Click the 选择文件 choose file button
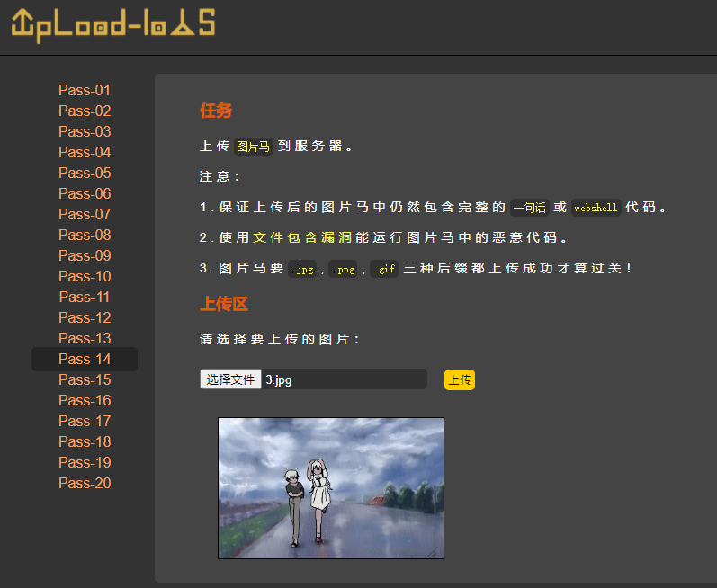The height and width of the screenshot is (588, 717). (x=230, y=379)
